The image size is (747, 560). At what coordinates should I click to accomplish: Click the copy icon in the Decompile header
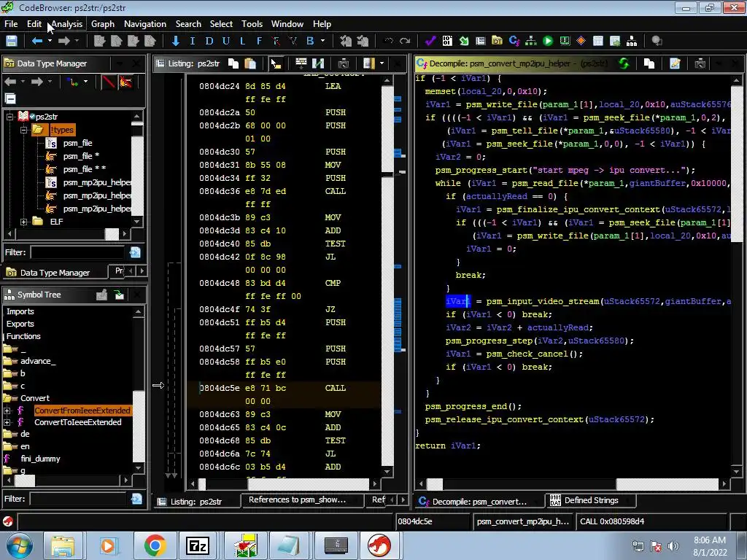[649, 63]
